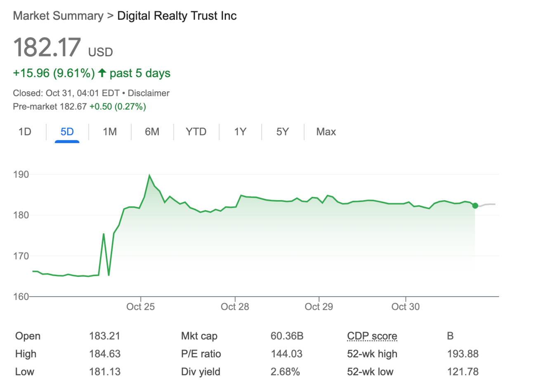Select the 1D time range tab
Image resolution: width=533 pixels, height=392 pixels.
(x=25, y=132)
